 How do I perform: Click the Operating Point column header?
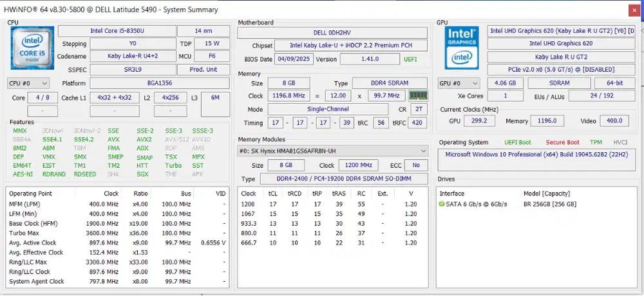tap(31, 193)
